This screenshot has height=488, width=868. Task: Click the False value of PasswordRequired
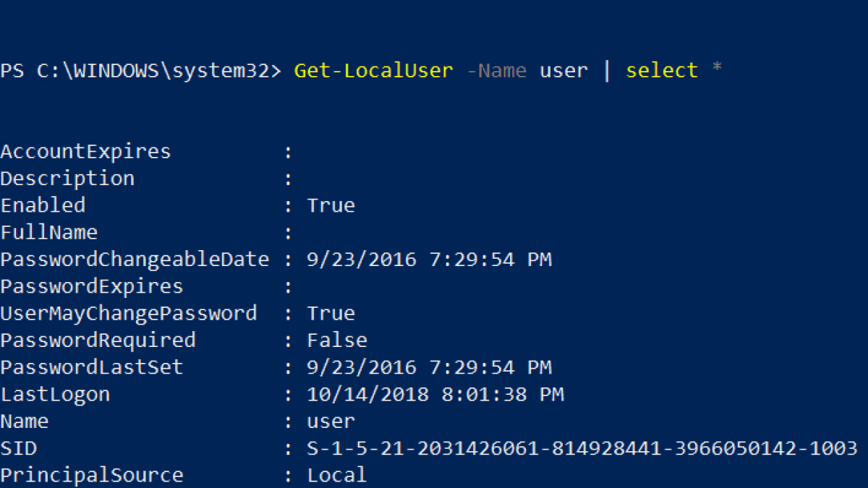click(x=337, y=341)
